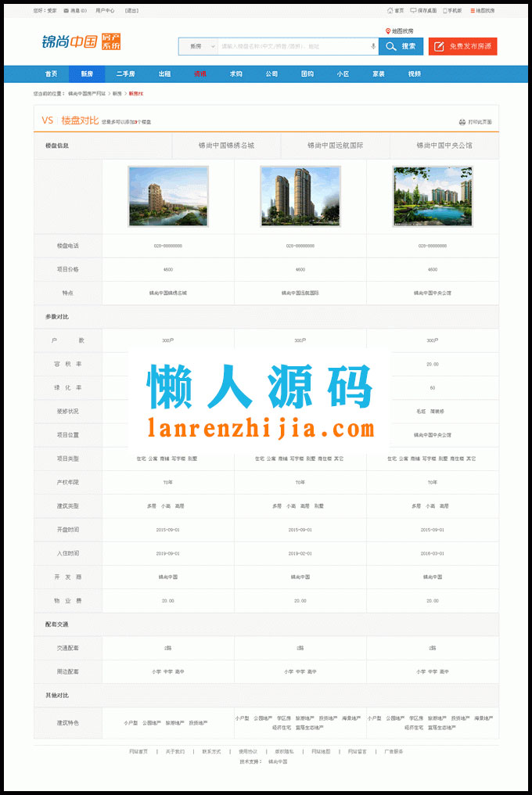Open the 出租 nav tab

165,74
